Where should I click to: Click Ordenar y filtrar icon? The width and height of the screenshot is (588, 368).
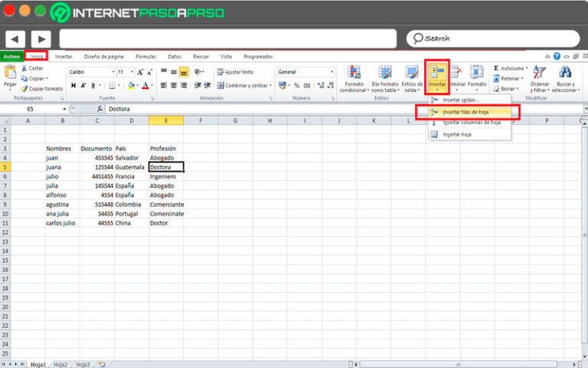coord(540,73)
